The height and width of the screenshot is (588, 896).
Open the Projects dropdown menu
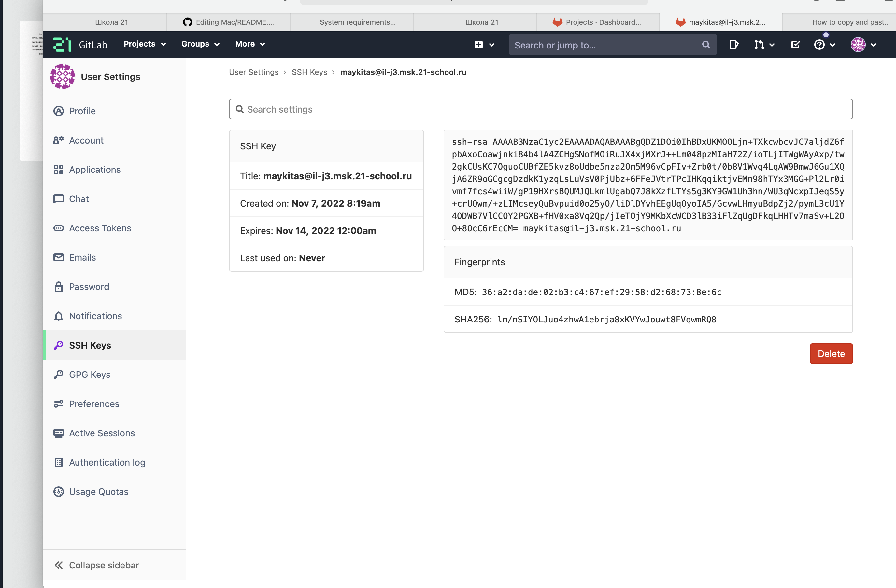click(x=144, y=44)
